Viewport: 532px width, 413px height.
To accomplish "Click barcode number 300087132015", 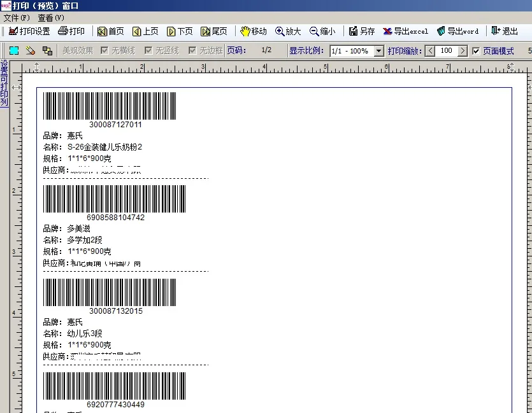I will (116, 311).
